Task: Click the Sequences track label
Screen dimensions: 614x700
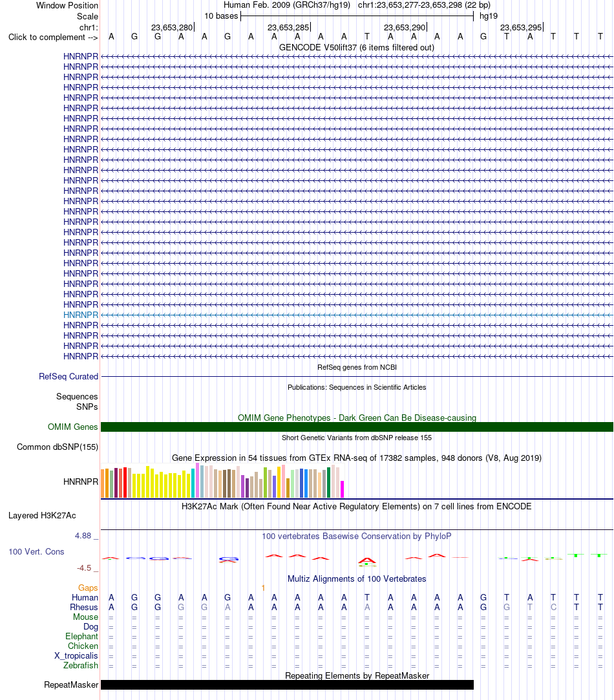Action: click(x=77, y=396)
